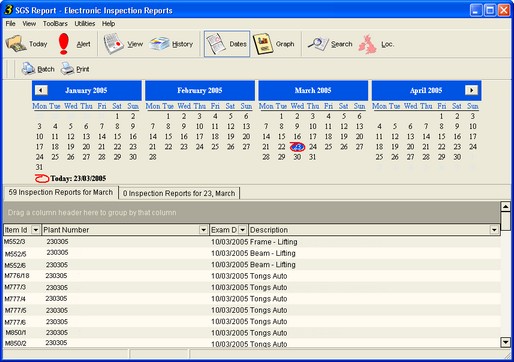This screenshot has height=362, width=514.
Task: Open the Utilities menu
Action: [85, 24]
